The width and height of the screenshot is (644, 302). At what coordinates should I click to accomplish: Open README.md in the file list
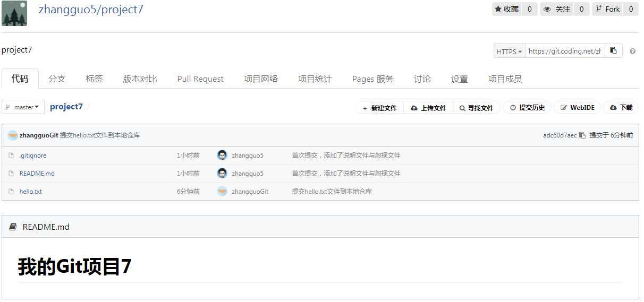(37, 174)
